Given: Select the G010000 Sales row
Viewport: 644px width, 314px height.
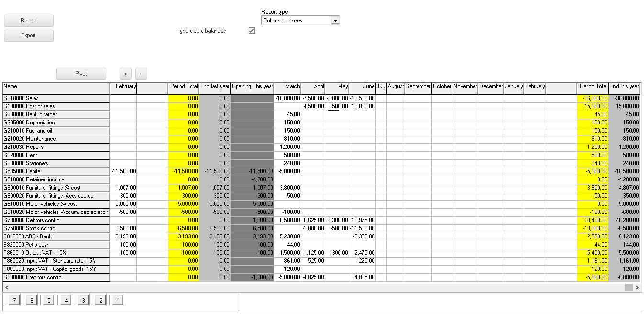Looking at the screenshot, I should pos(56,98).
